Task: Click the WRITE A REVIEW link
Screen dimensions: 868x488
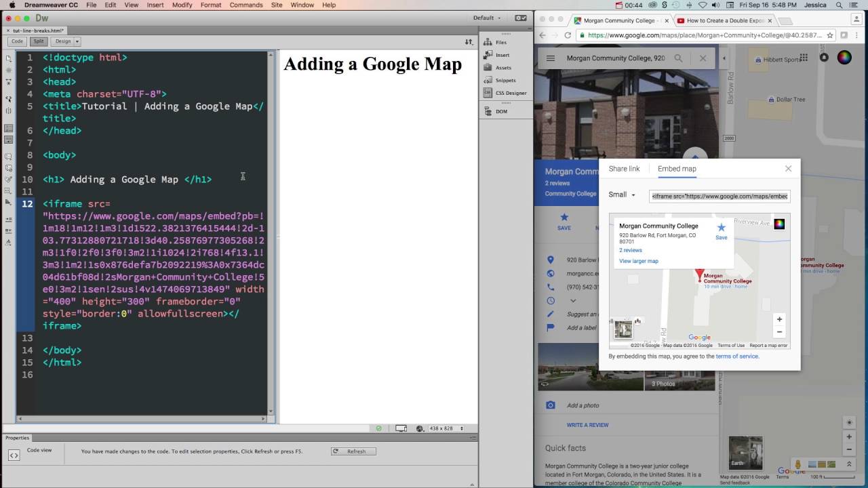Action: (588, 425)
